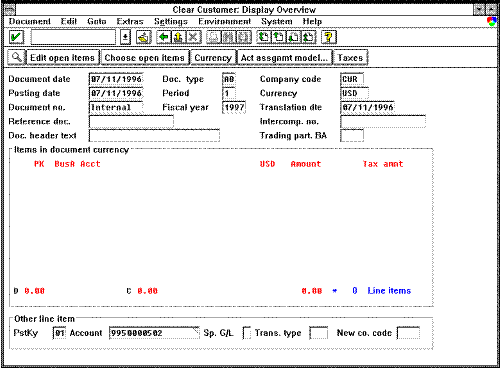Click the red PK column header

tap(39, 164)
